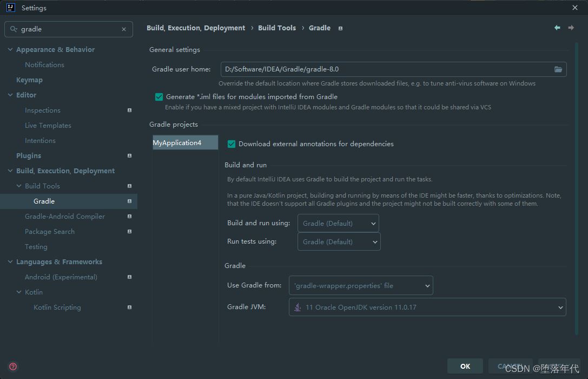Screen dimensions: 588x379
Task: Click project marker icon on Plugins row
Action: tap(129, 156)
